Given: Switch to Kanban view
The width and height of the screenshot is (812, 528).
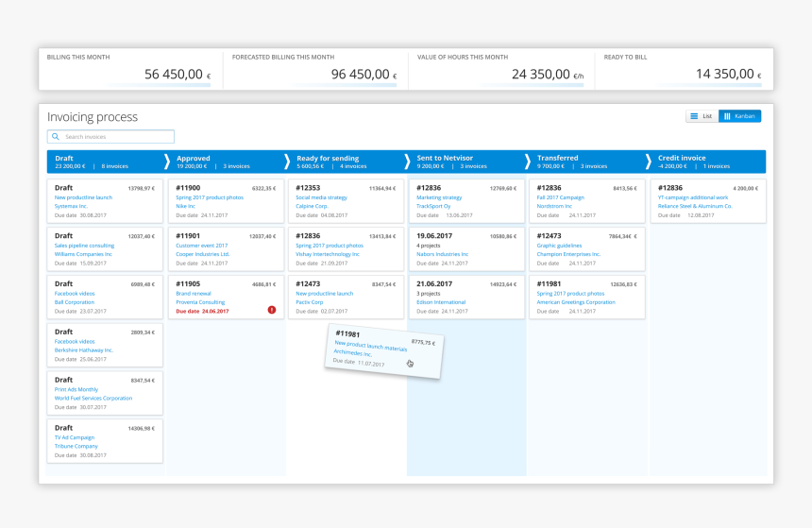Looking at the screenshot, I should point(739,116).
